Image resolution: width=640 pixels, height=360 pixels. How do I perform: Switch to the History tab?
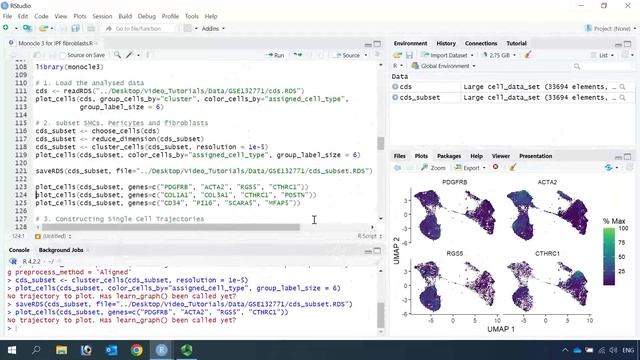(x=446, y=43)
